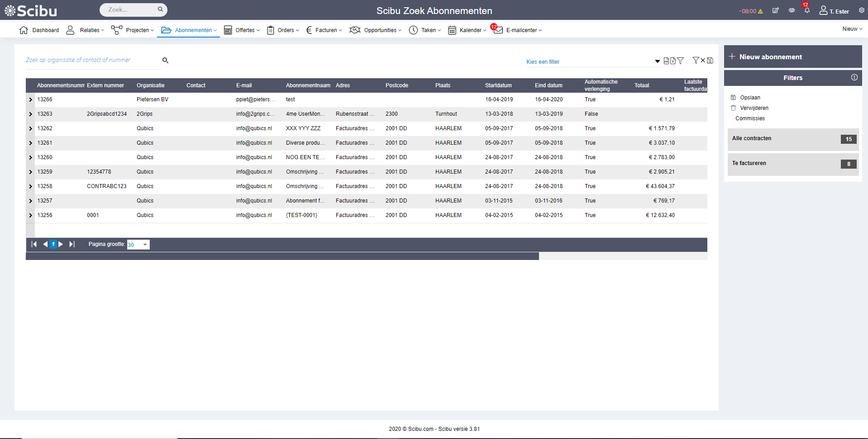Expand row 13266
868x439 pixels.
(30, 99)
